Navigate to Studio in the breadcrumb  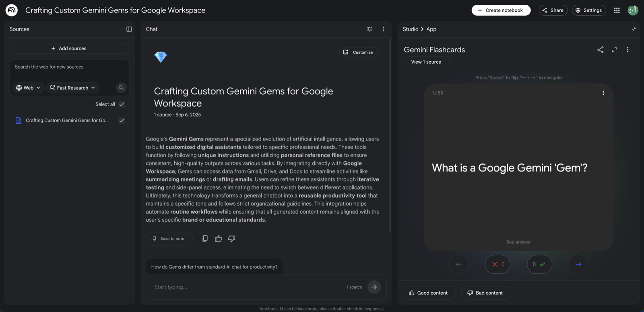coord(411,29)
